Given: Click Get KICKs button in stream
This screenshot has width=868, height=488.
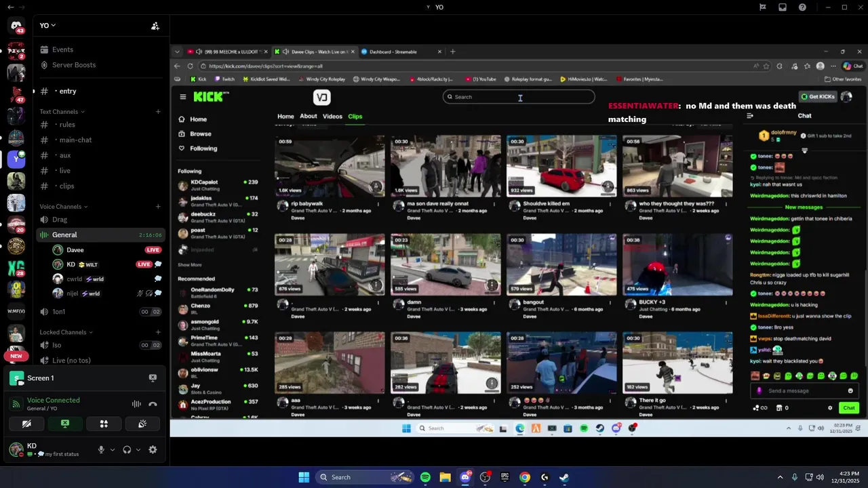Looking at the screenshot, I should (x=818, y=97).
